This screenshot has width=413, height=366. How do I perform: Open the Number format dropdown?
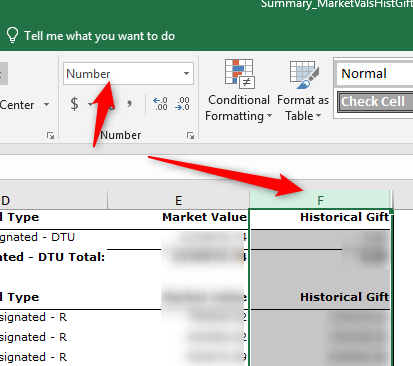coord(186,73)
